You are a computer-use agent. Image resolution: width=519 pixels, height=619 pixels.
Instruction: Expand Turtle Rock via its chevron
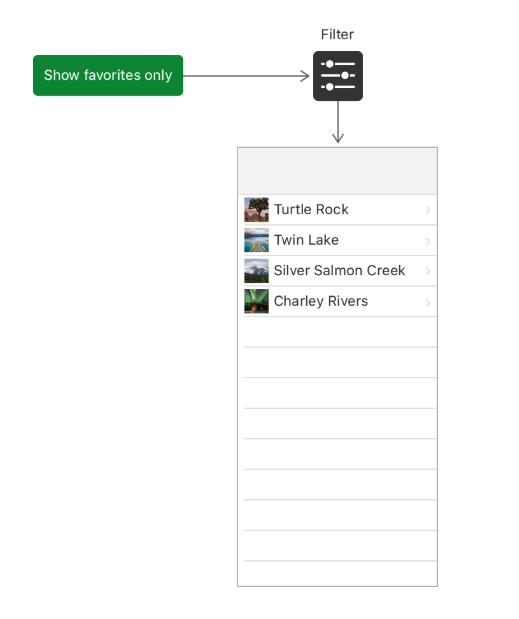click(x=428, y=210)
